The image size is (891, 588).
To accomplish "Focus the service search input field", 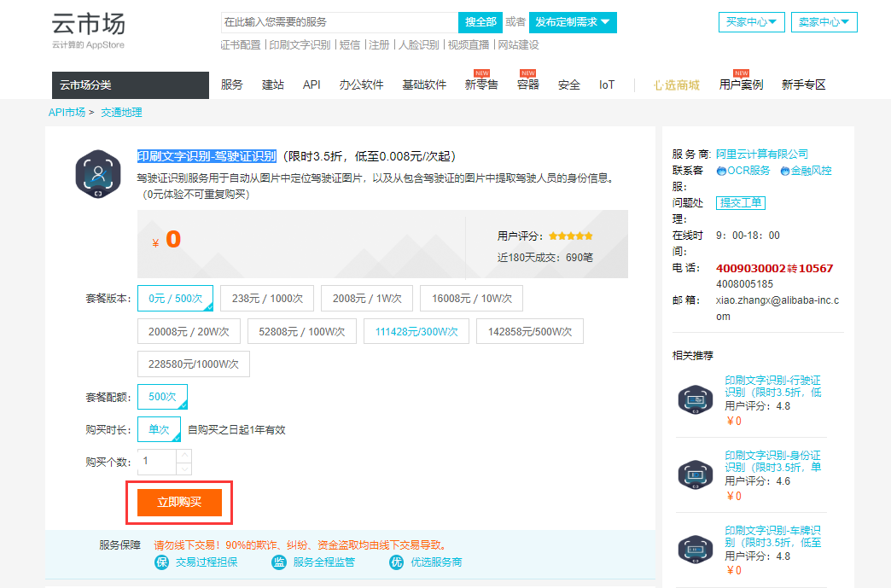I will [339, 22].
